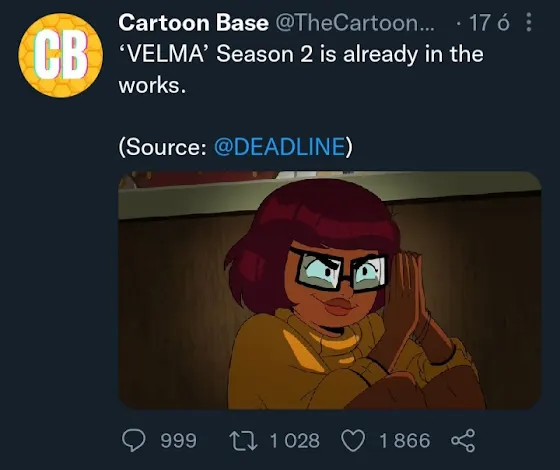The width and height of the screenshot is (560, 470).
Task: Click the word 'works.' in tweet
Action: (x=152, y=86)
